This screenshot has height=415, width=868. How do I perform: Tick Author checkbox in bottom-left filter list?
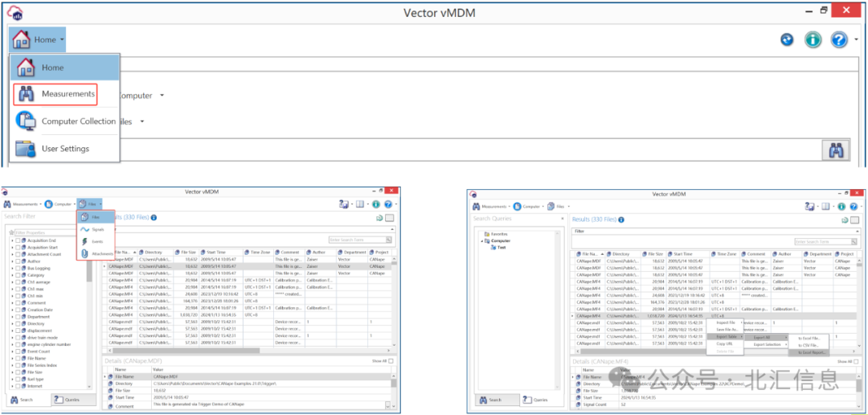18,261
